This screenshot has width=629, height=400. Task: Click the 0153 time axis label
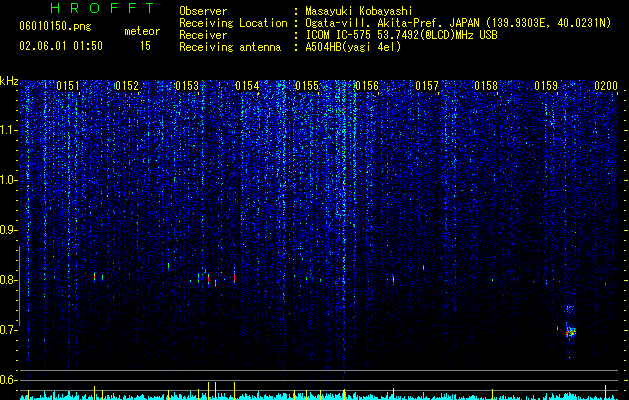(x=187, y=86)
